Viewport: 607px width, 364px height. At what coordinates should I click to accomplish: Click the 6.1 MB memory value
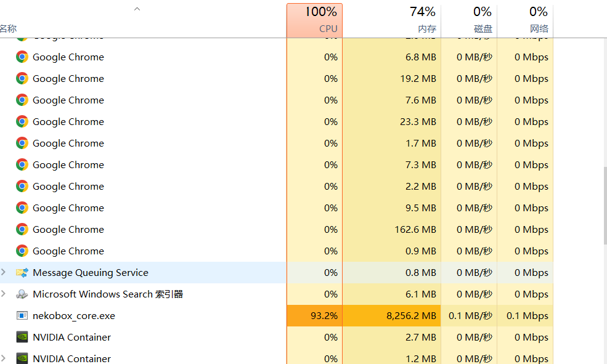point(421,294)
